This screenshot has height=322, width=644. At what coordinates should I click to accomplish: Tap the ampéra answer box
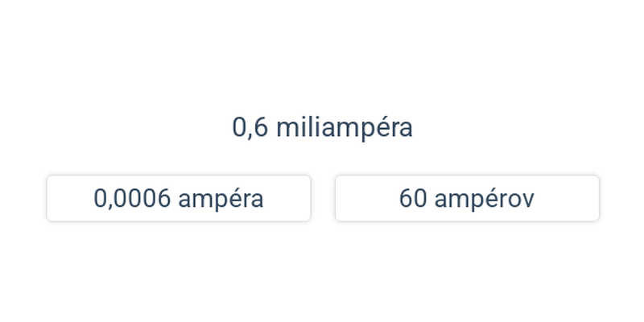179,198
